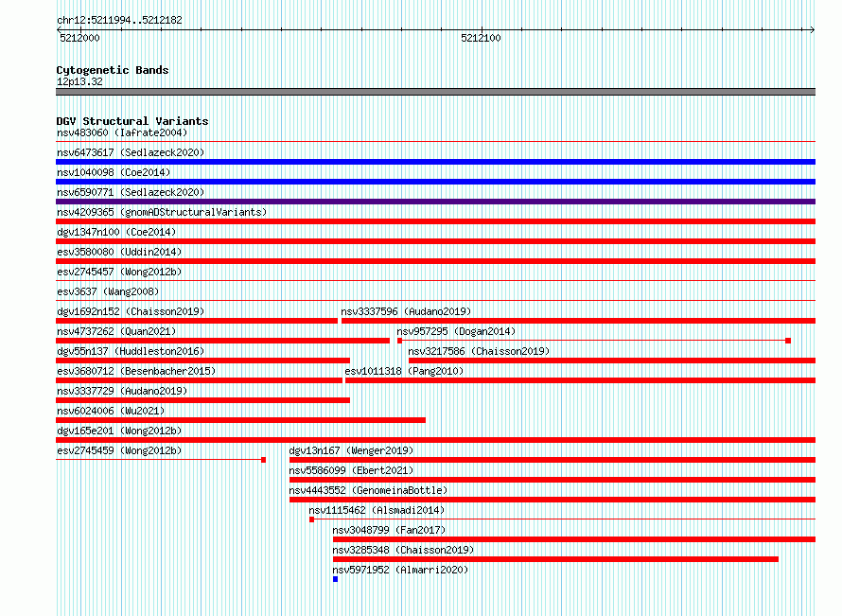
Task: Open variant nsv1040098 (Coe2014)
Action: [114, 172]
